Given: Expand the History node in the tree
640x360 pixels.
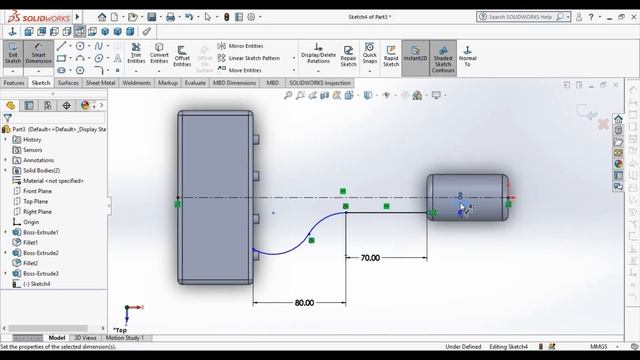Looking at the screenshot, I should [x=6, y=140].
